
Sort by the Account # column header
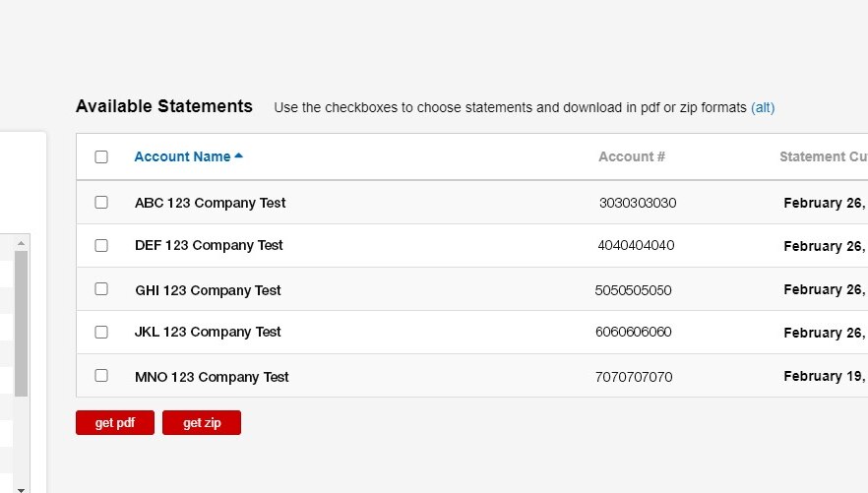632,156
